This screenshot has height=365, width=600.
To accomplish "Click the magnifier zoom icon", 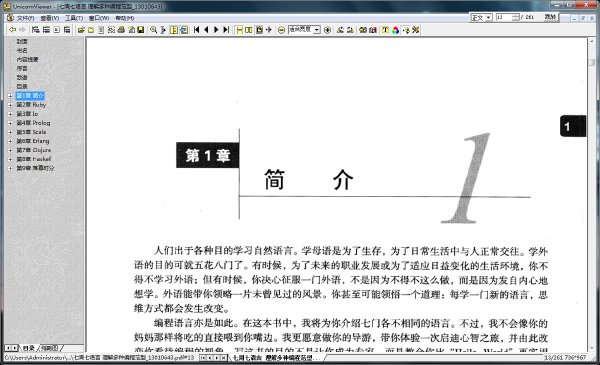I will 153,29.
